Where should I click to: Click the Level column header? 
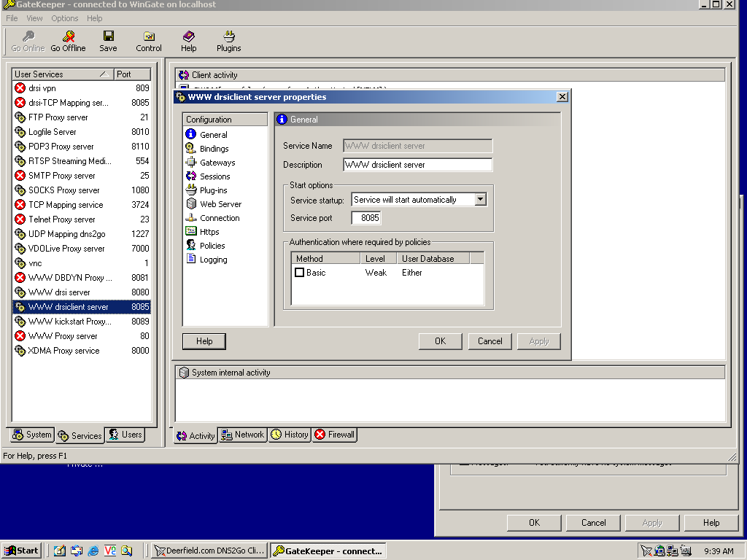click(x=379, y=259)
